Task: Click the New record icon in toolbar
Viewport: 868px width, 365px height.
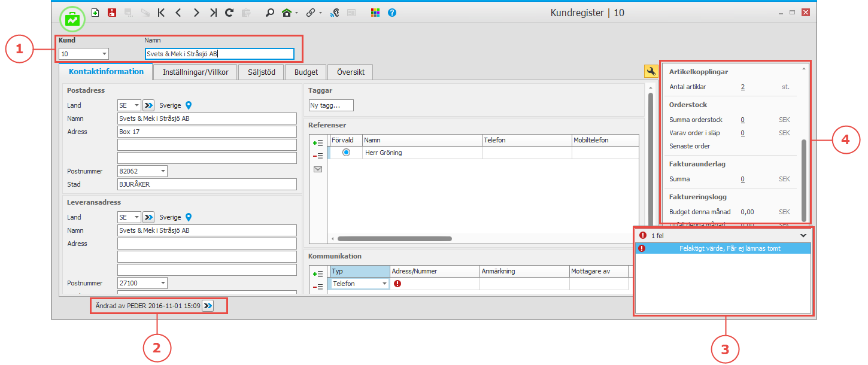Action: click(x=95, y=13)
